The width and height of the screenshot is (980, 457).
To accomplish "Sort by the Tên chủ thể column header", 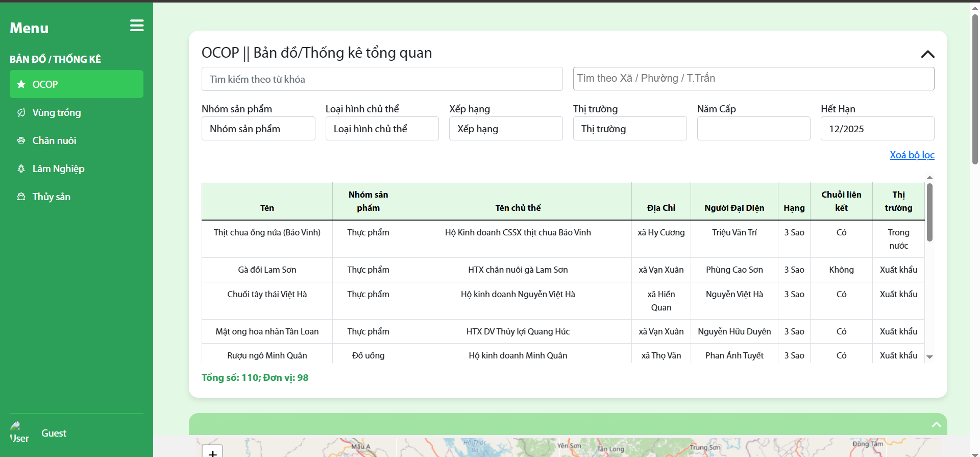I will pyautogui.click(x=518, y=208).
